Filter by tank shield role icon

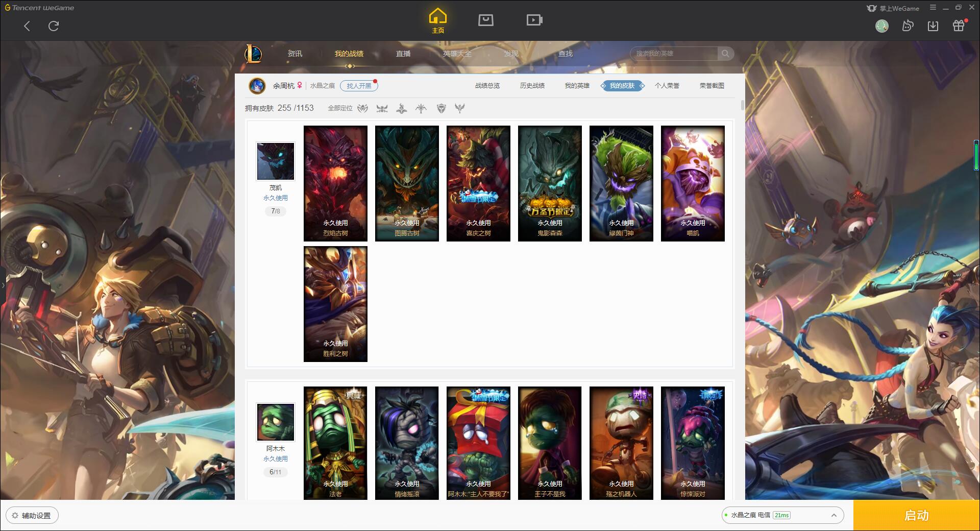(442, 108)
